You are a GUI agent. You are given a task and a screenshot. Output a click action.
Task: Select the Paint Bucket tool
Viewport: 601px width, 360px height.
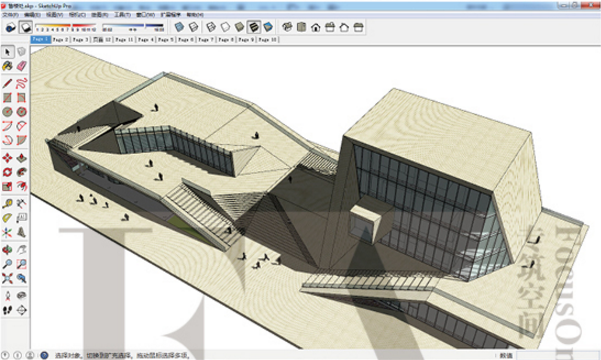click(7, 66)
